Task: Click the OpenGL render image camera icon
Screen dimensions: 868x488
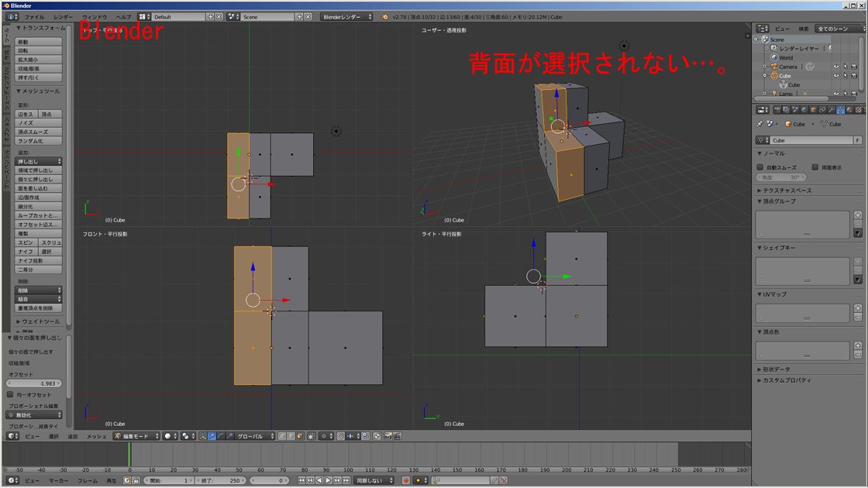Action: click(x=387, y=437)
